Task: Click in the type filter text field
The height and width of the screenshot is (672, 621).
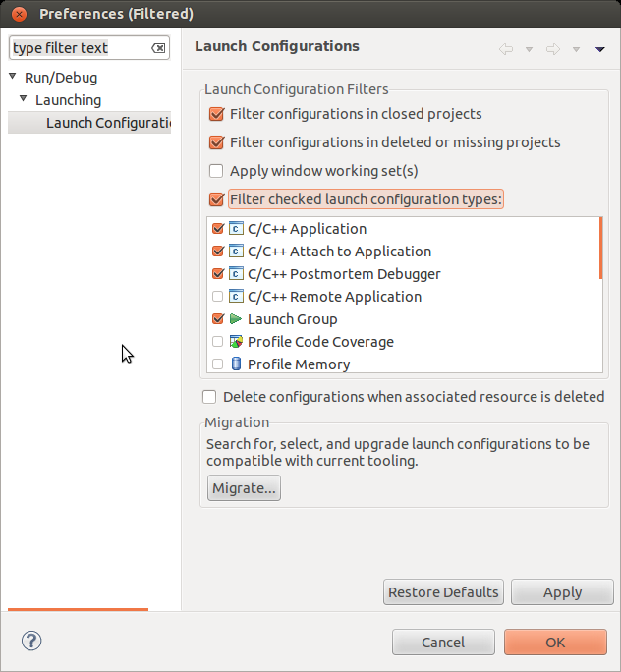Action: (79, 48)
